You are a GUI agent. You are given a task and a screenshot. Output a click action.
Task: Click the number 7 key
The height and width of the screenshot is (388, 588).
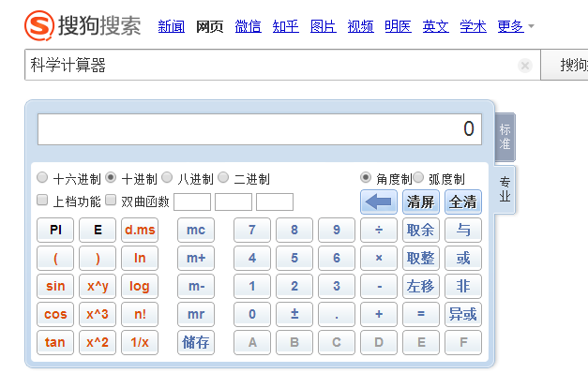[x=252, y=230]
